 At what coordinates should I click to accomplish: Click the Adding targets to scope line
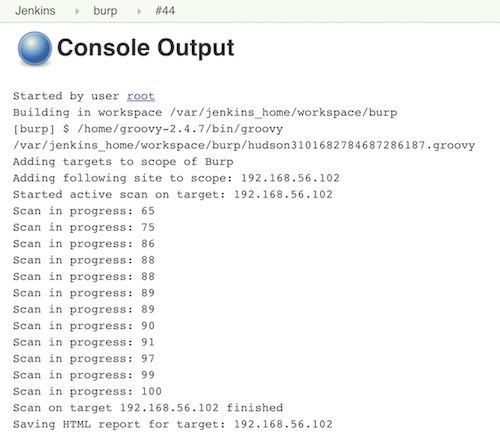pos(123,162)
